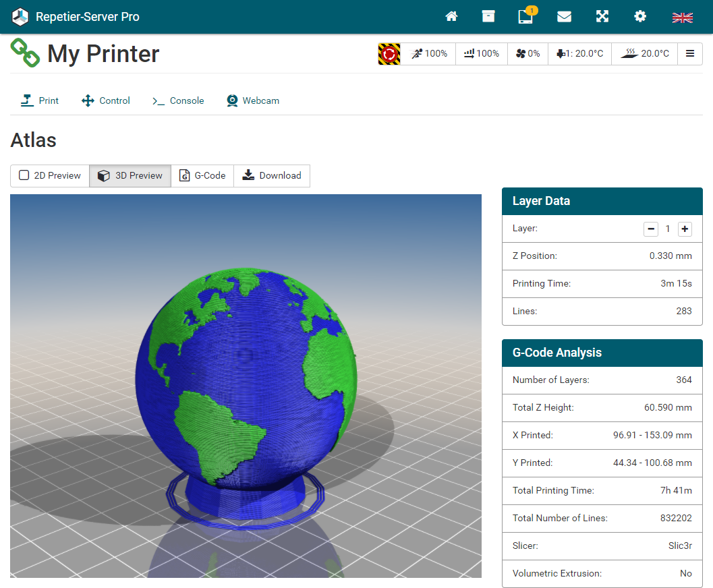Open the hamburger printer menu

click(690, 54)
